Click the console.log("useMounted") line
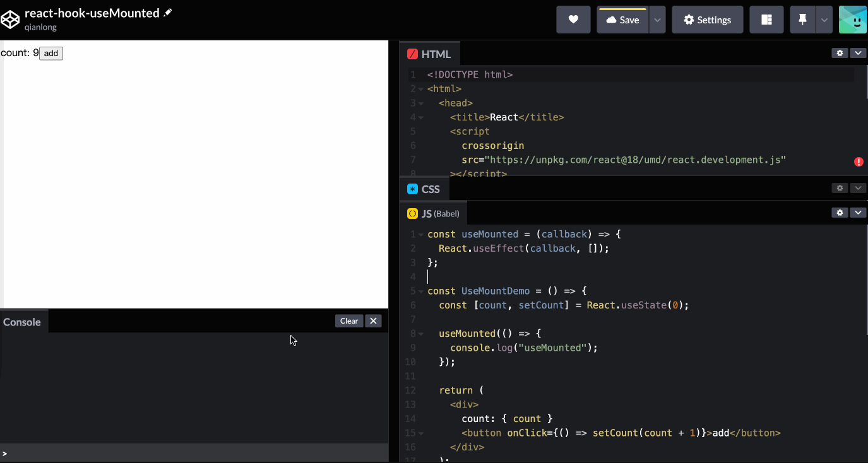 point(524,348)
